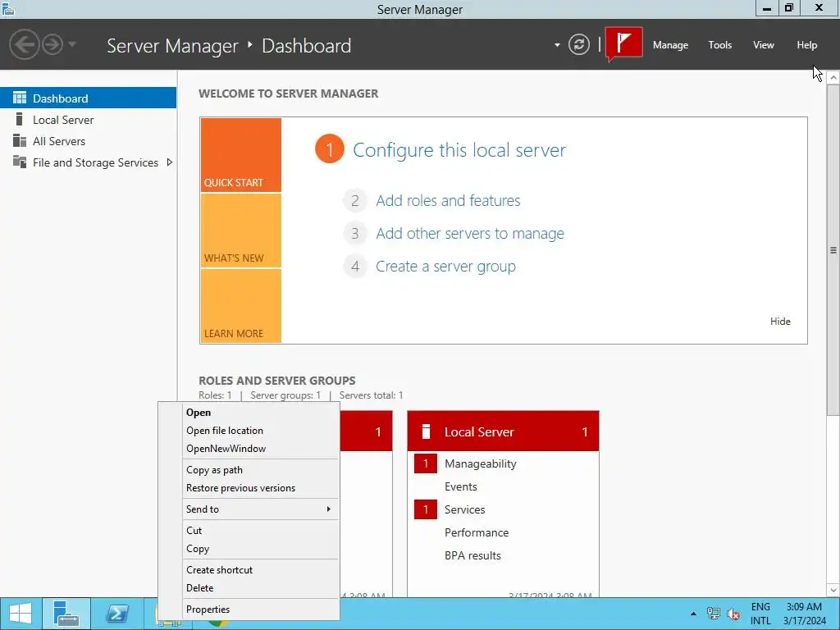Viewport: 840px width, 630px height.
Task: Choose Cut from the context menu
Action: point(249,531)
